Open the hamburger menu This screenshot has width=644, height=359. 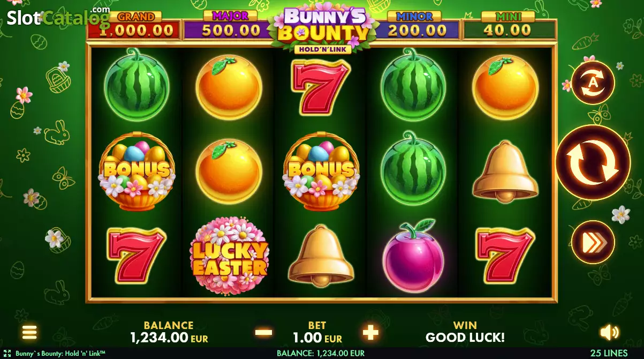[29, 333]
